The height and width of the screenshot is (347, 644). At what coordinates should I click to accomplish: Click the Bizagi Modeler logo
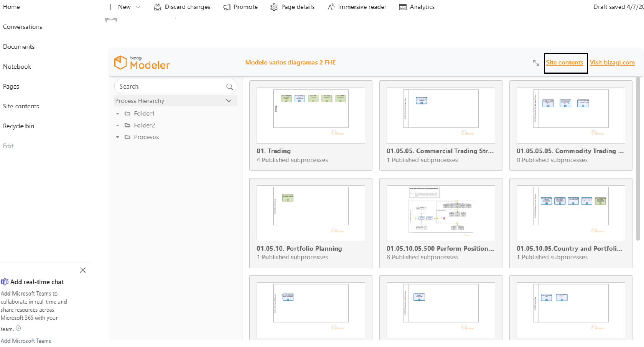click(x=142, y=63)
